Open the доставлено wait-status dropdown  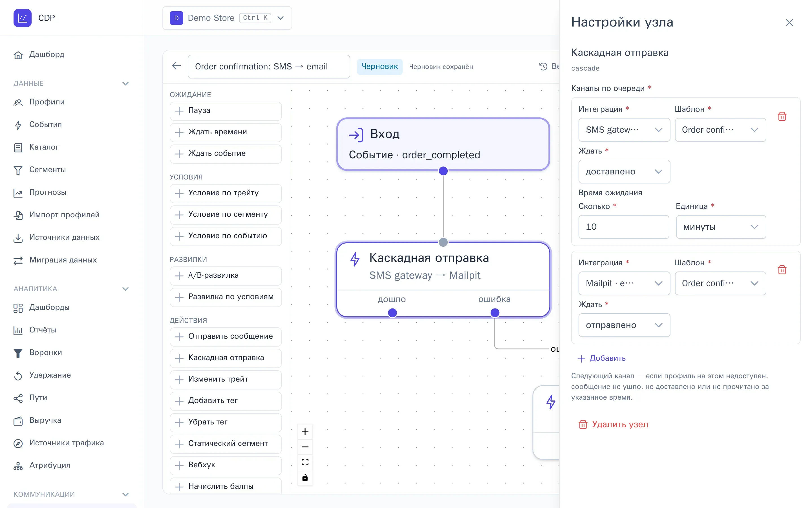click(624, 171)
